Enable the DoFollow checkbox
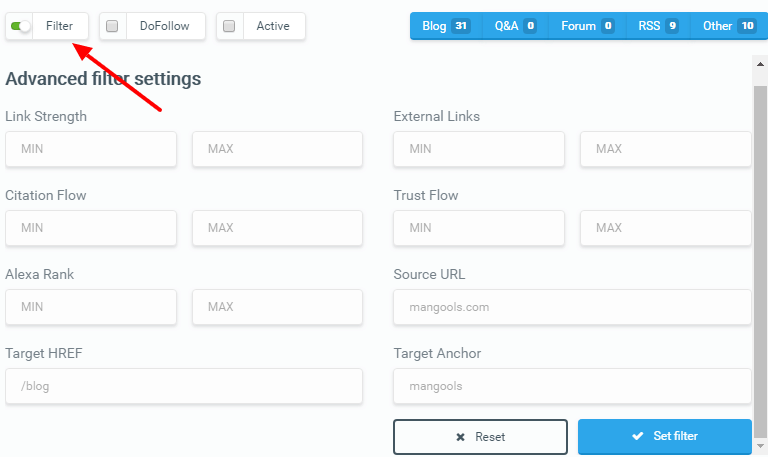Image resolution: width=768 pixels, height=457 pixels. 112,27
